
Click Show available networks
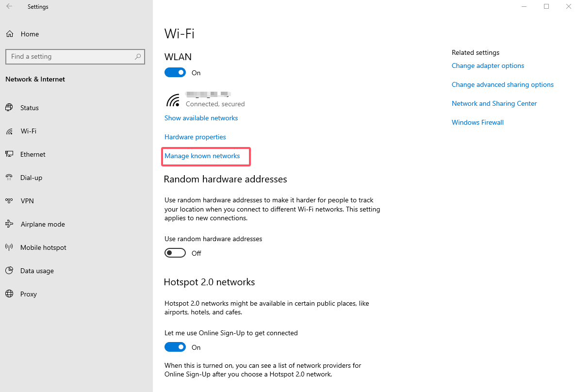(201, 117)
